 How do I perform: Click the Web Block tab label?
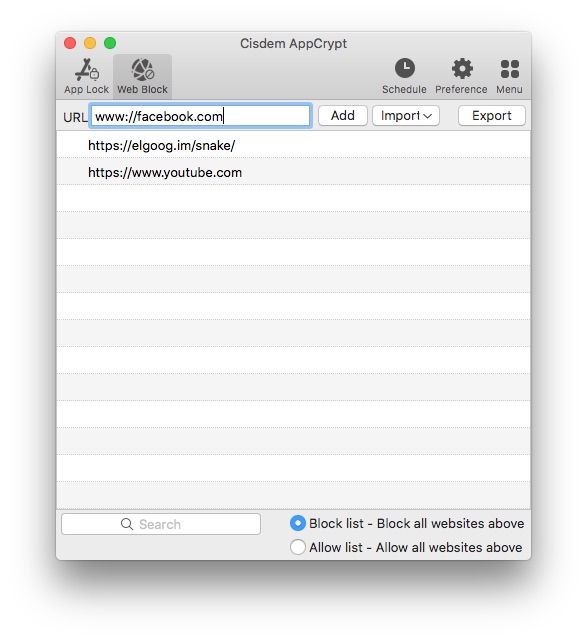tap(142, 89)
